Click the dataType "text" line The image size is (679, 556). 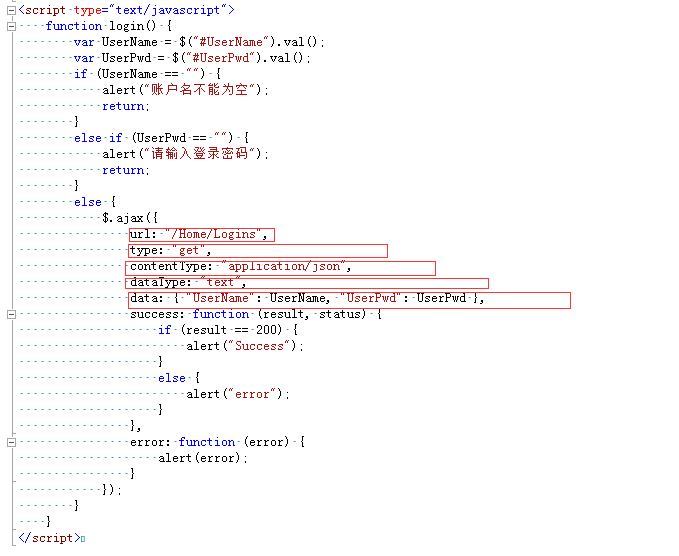click(307, 283)
